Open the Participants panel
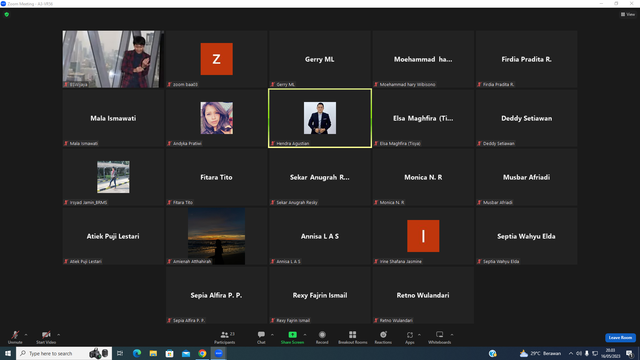 coord(225,337)
